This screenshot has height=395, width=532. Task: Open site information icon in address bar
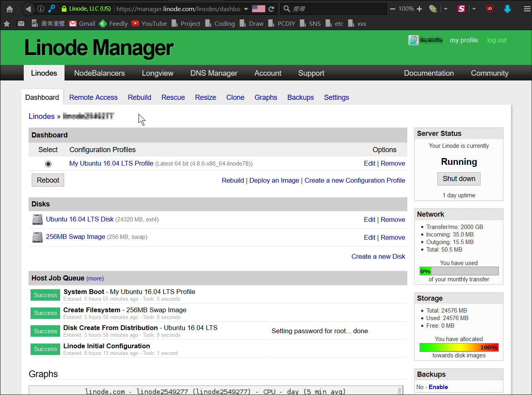coord(41,9)
